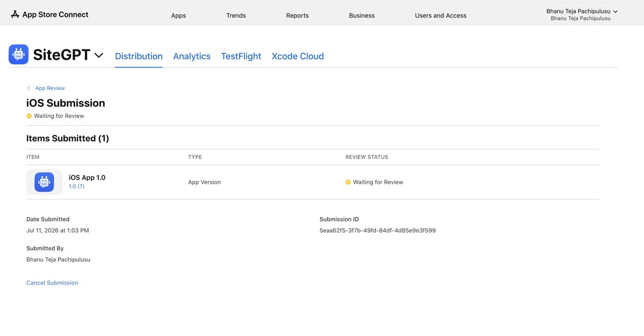644x336 pixels.
Task: Switch to the TestFlight tab
Action: click(241, 56)
